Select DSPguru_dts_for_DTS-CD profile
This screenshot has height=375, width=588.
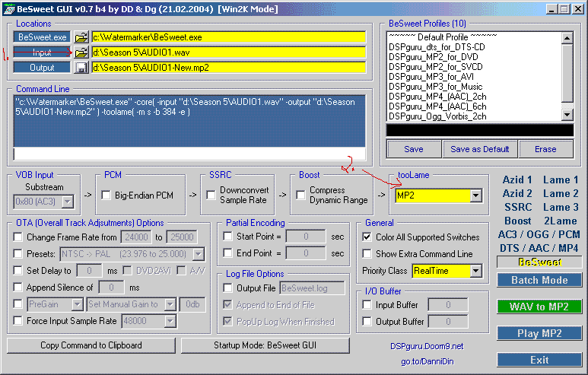pos(437,47)
